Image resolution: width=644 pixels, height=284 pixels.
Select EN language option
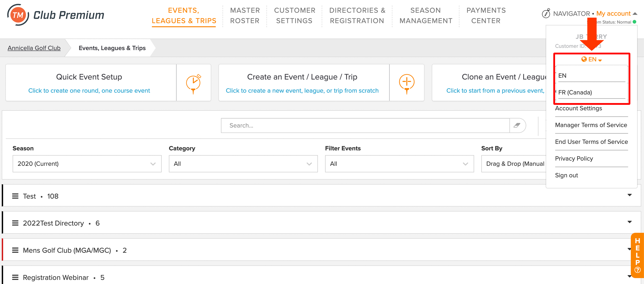[x=591, y=75]
